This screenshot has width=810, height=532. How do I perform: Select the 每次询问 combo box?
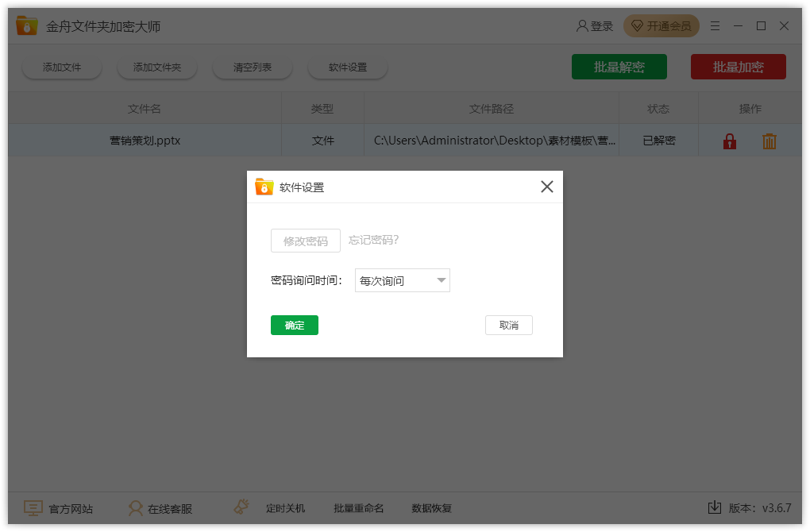pos(403,280)
